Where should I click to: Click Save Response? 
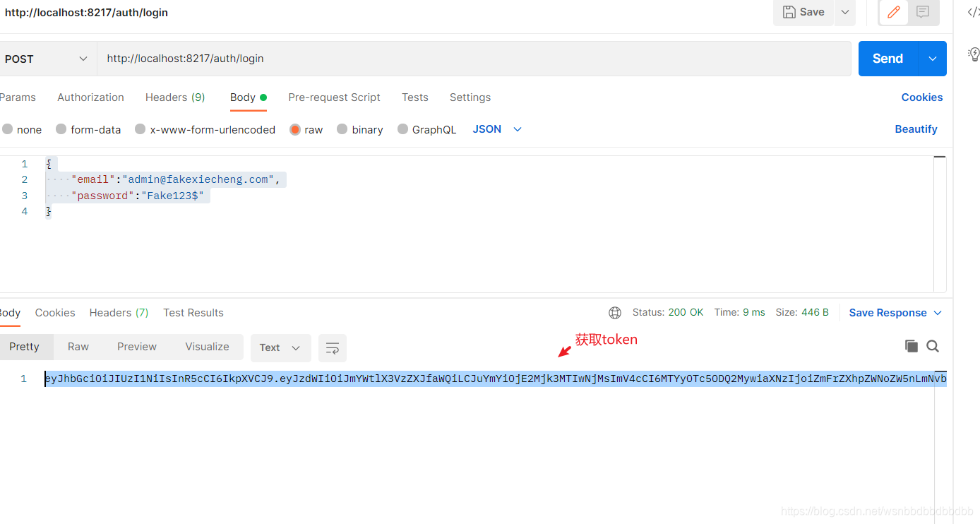coord(888,313)
